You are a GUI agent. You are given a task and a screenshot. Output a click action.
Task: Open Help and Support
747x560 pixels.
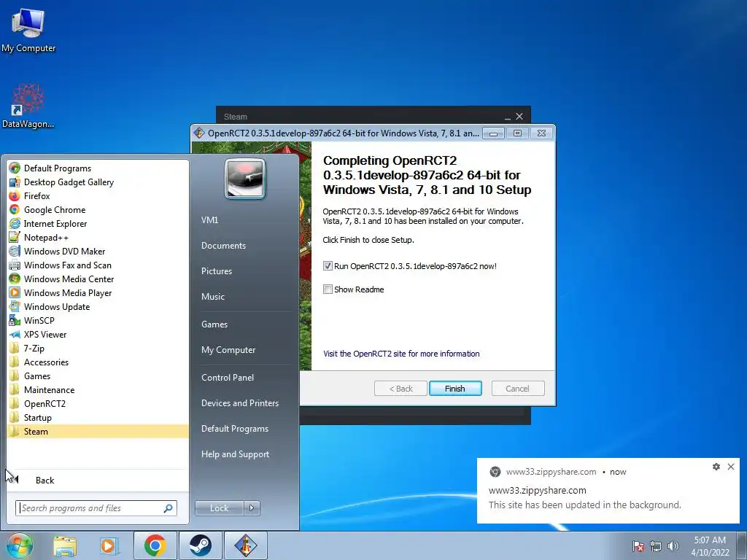click(235, 454)
